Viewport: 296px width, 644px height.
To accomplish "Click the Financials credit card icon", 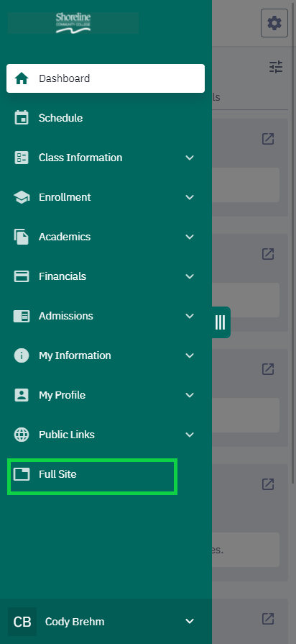I will click(x=22, y=276).
